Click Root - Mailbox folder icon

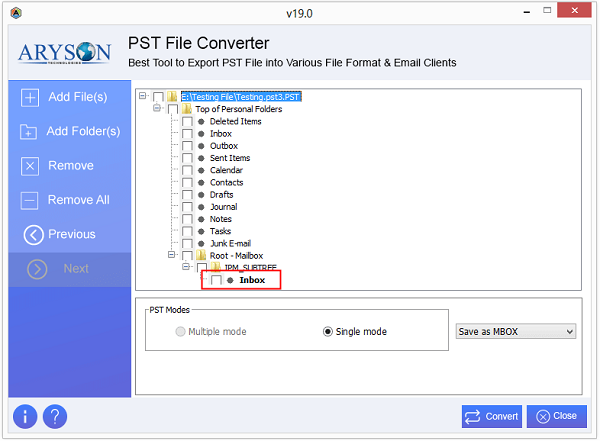(201, 255)
